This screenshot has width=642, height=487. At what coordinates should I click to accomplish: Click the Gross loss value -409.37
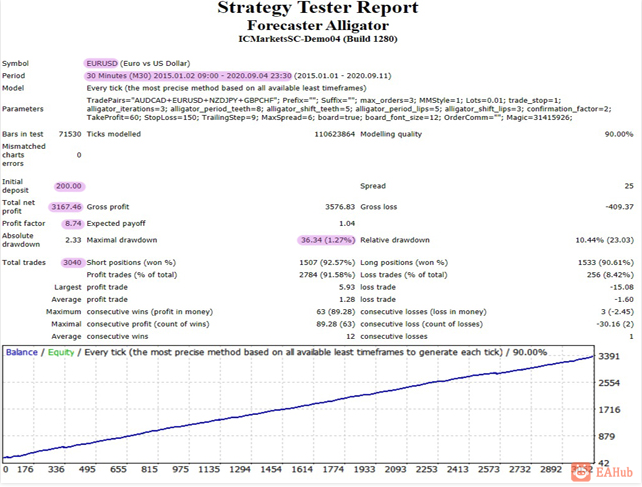[619, 207]
